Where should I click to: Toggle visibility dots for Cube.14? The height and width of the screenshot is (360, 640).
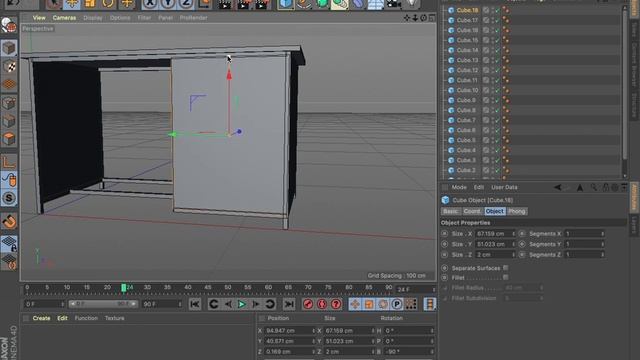click(492, 50)
